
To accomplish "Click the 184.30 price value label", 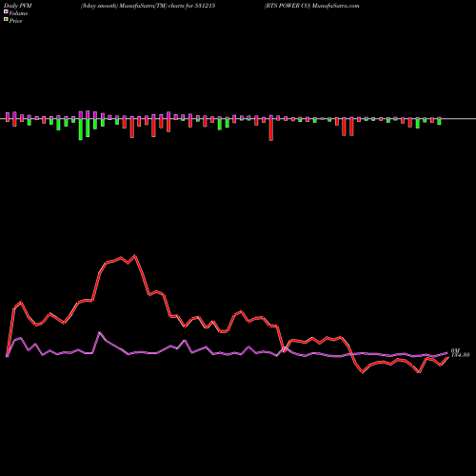I will (x=460, y=355).
